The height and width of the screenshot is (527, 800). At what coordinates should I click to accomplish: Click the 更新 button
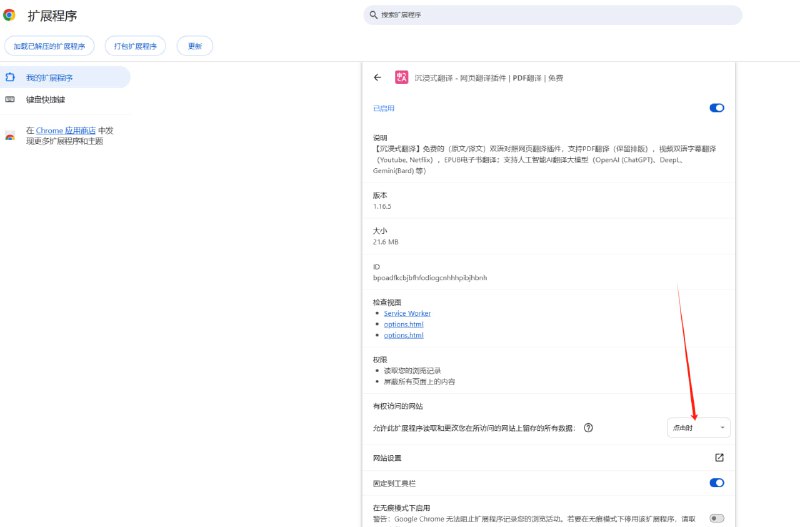195,46
